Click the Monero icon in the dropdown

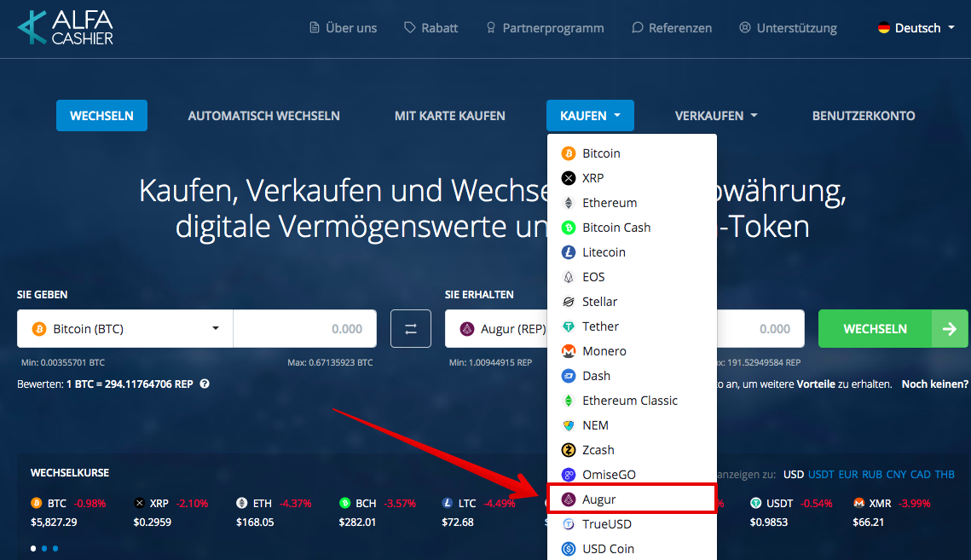pyautogui.click(x=569, y=351)
